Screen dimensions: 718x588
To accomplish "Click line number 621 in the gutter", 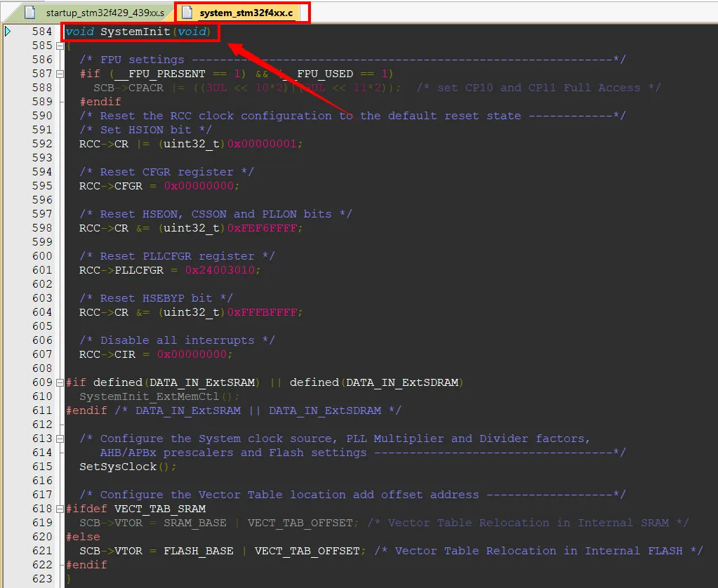I will [x=42, y=551].
